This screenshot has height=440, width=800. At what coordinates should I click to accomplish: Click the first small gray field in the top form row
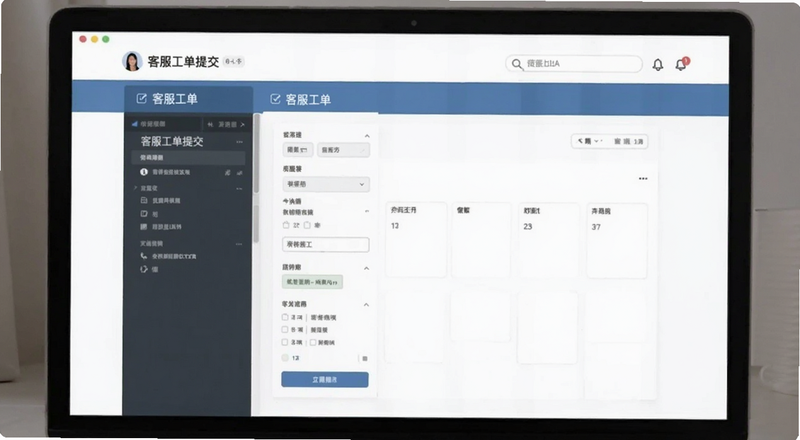(x=298, y=150)
